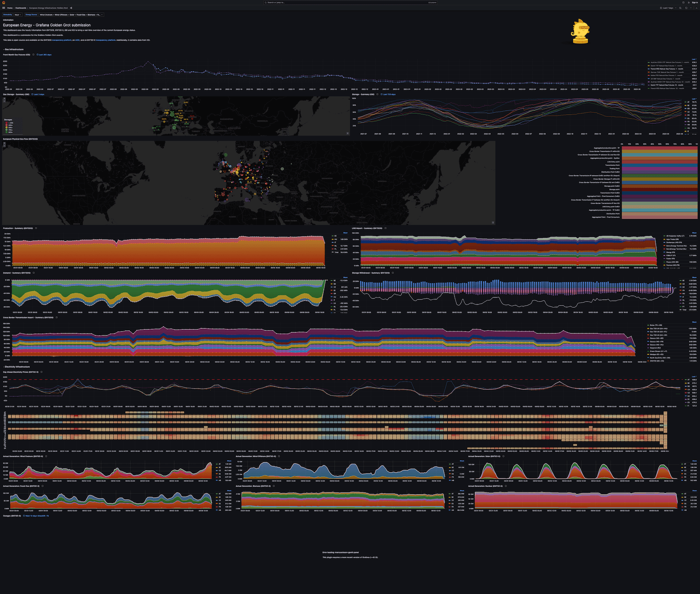Image resolution: width=700 pixels, height=594 pixels.
Task: Click the refresh dashboard icon
Action: (x=686, y=8)
